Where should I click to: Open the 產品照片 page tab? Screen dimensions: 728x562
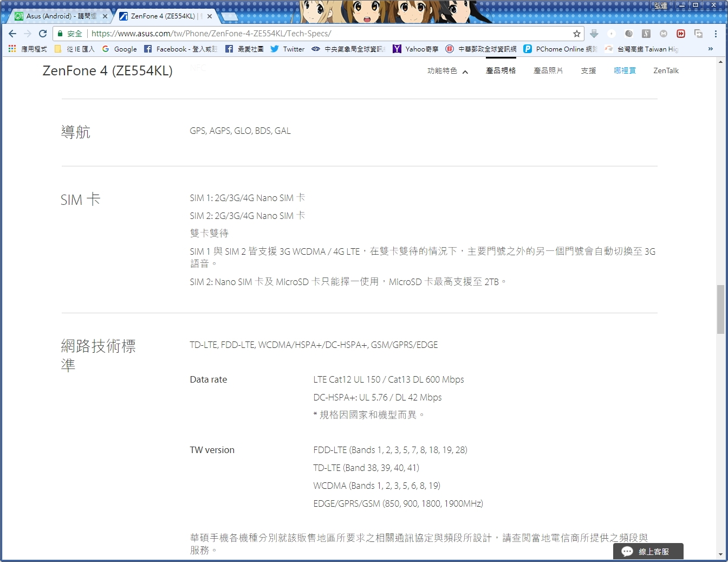point(548,71)
